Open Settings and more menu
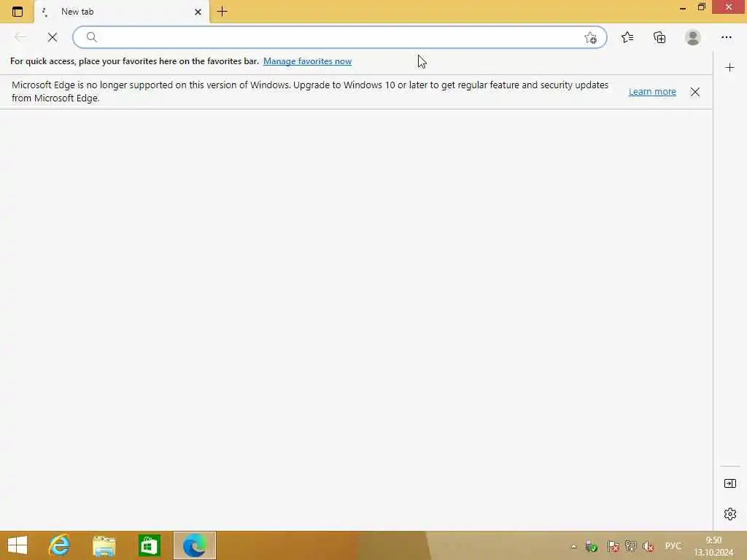This screenshot has height=560, width=747. tap(726, 37)
